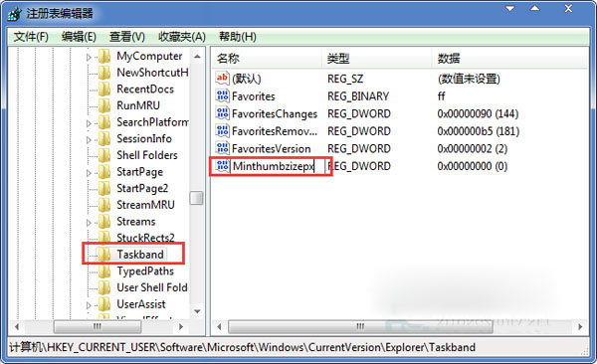
Task: Expand the MyComputer tree node
Action: pos(89,57)
